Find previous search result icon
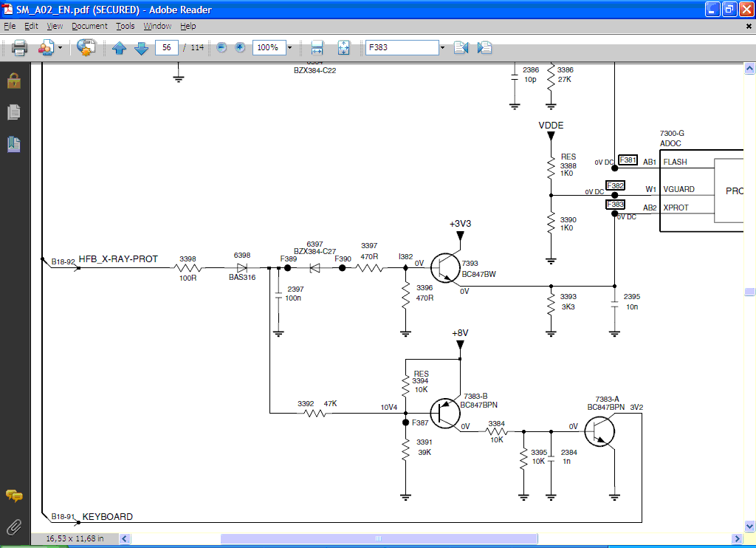Screen dimensions: 756x548 tap(461, 48)
